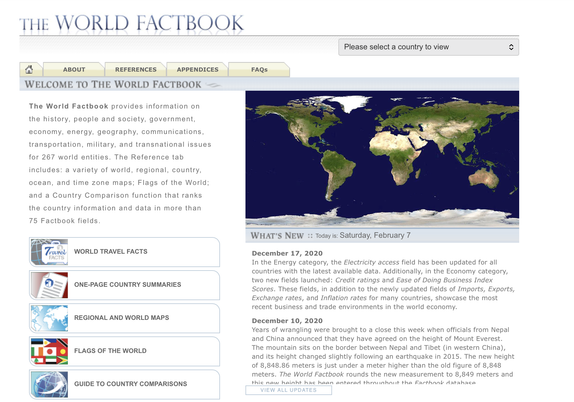Click the December 17, 2020 update heading
This screenshot has width=574, height=402.
click(287, 253)
